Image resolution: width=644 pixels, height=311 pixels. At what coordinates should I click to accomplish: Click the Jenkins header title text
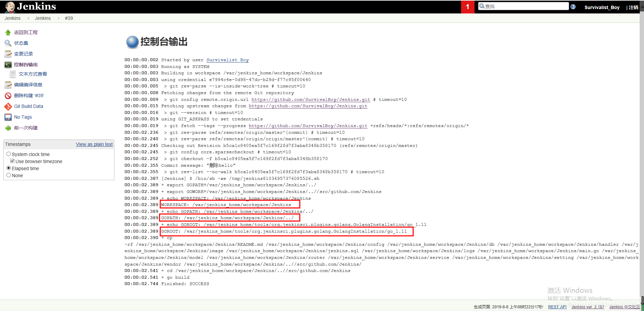[36, 7]
